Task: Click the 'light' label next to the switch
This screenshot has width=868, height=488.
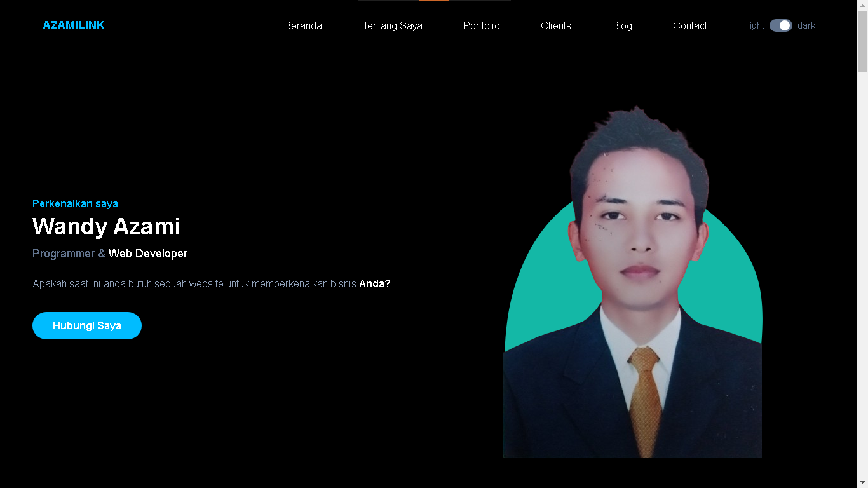Action: click(x=756, y=25)
